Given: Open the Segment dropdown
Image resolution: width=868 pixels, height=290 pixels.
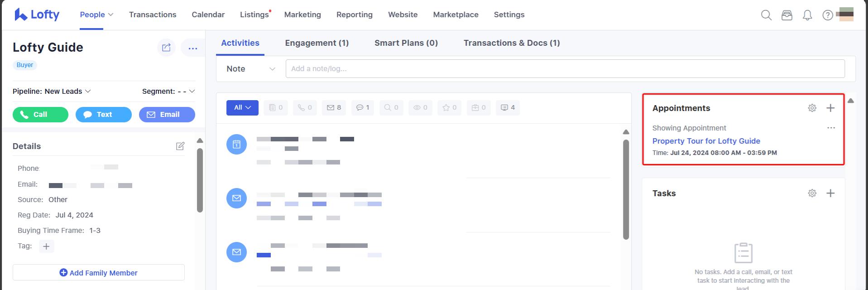Looking at the screenshot, I should click(x=168, y=92).
